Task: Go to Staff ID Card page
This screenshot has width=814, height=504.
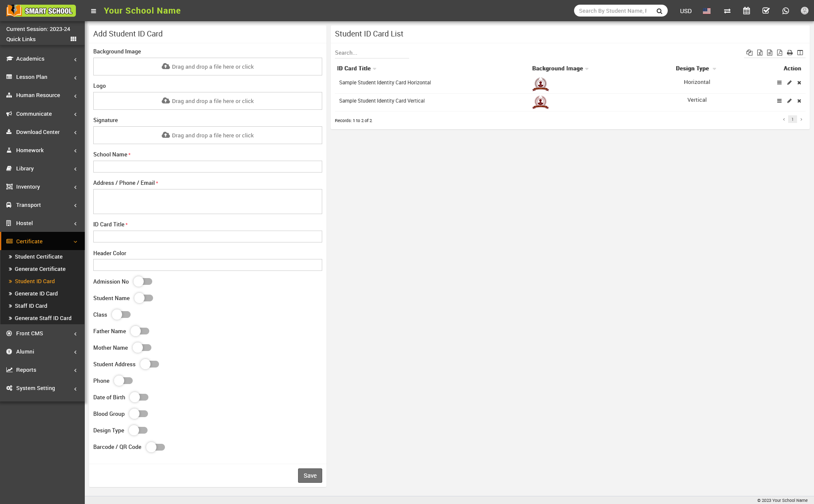Action: click(31, 306)
